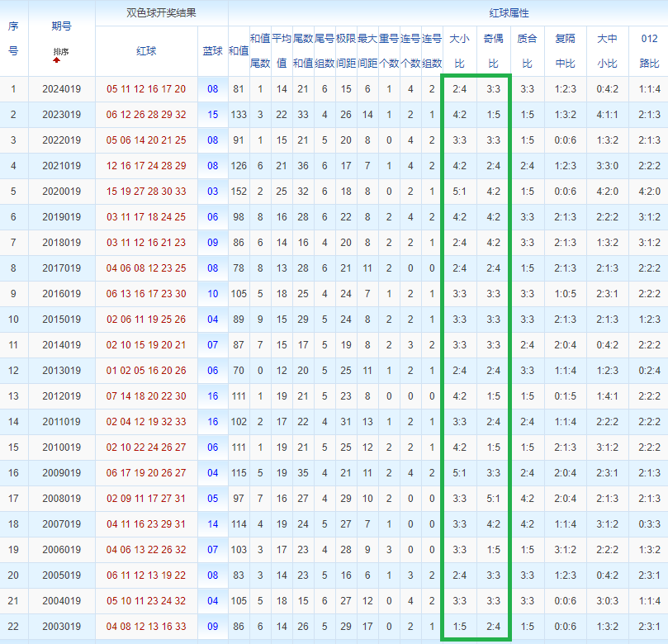
Task: Click the 红球 column header
Action: (x=146, y=51)
